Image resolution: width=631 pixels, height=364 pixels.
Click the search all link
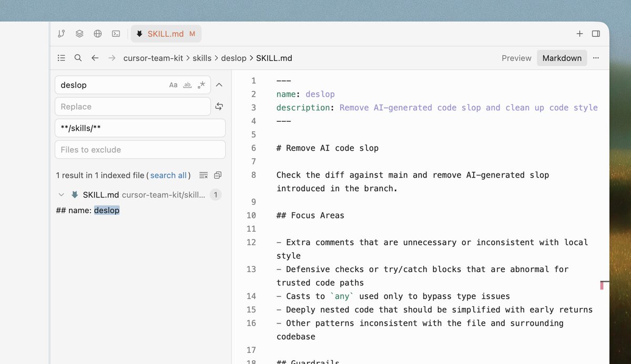[168, 175]
